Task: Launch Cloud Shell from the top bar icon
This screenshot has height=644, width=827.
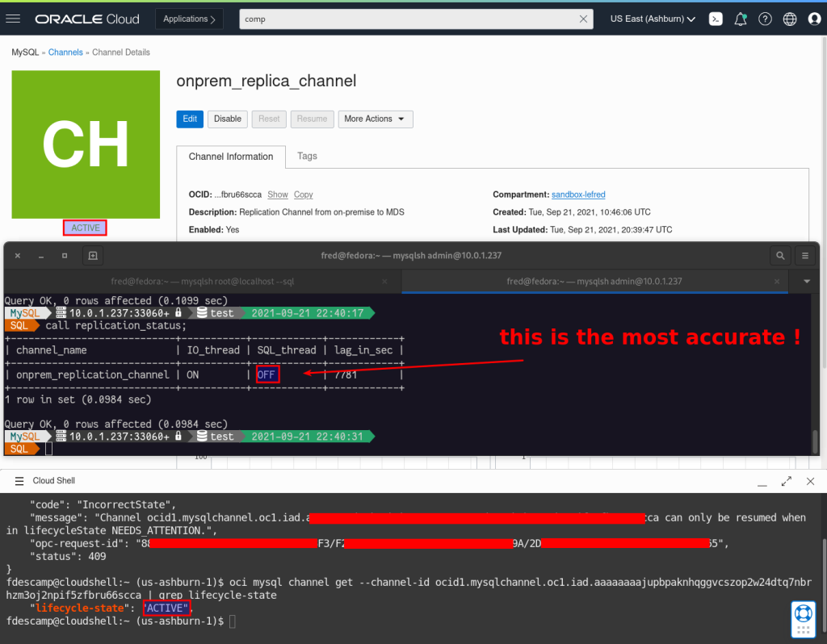Action: 716,19
